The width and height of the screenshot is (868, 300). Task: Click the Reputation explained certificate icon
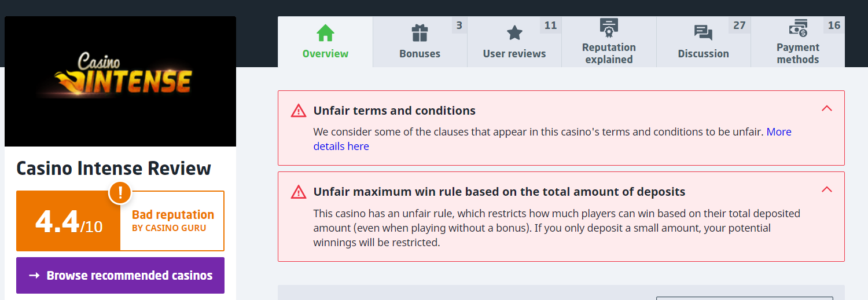pyautogui.click(x=609, y=27)
